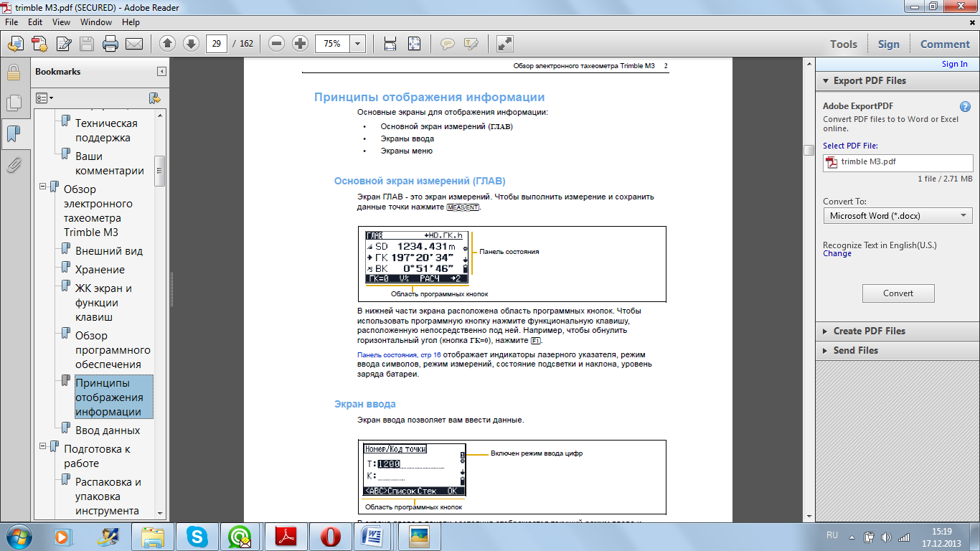This screenshot has width=980, height=551.
Task: Click the bookmarks panel scrollbar thumb
Action: tap(160, 171)
